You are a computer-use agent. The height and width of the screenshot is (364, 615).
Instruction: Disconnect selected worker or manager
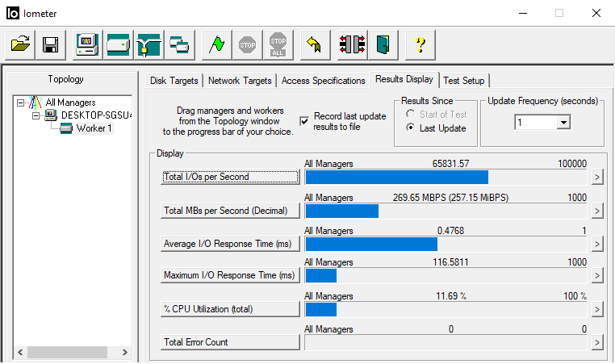[352, 44]
